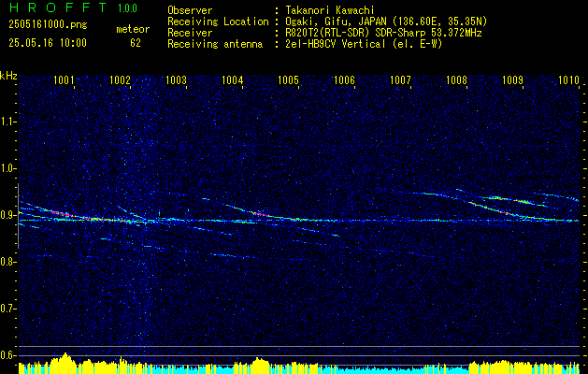Click time marker 1001
588x374 pixels.
[64, 79]
